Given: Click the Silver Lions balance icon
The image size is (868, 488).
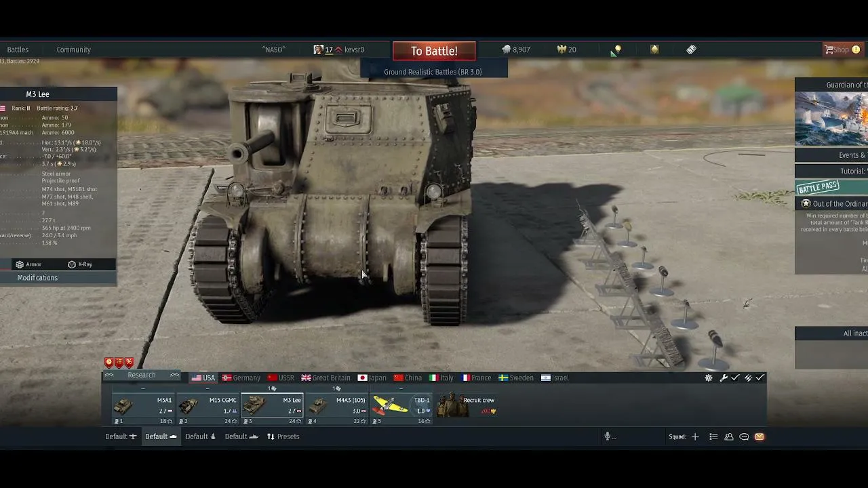Looking at the screenshot, I should [x=506, y=49].
